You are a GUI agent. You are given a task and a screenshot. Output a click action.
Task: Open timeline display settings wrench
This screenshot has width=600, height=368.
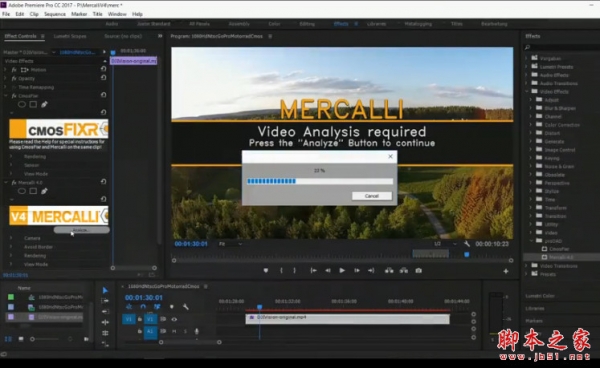[186, 307]
